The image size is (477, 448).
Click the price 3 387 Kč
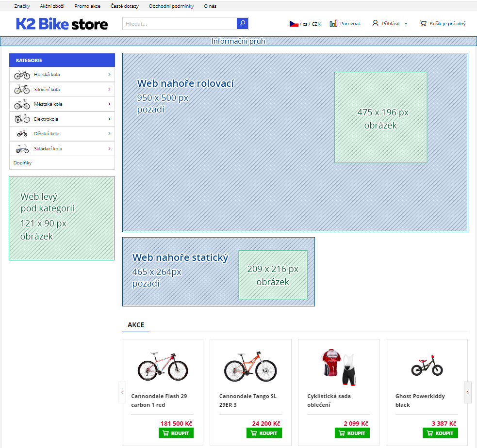444,423
